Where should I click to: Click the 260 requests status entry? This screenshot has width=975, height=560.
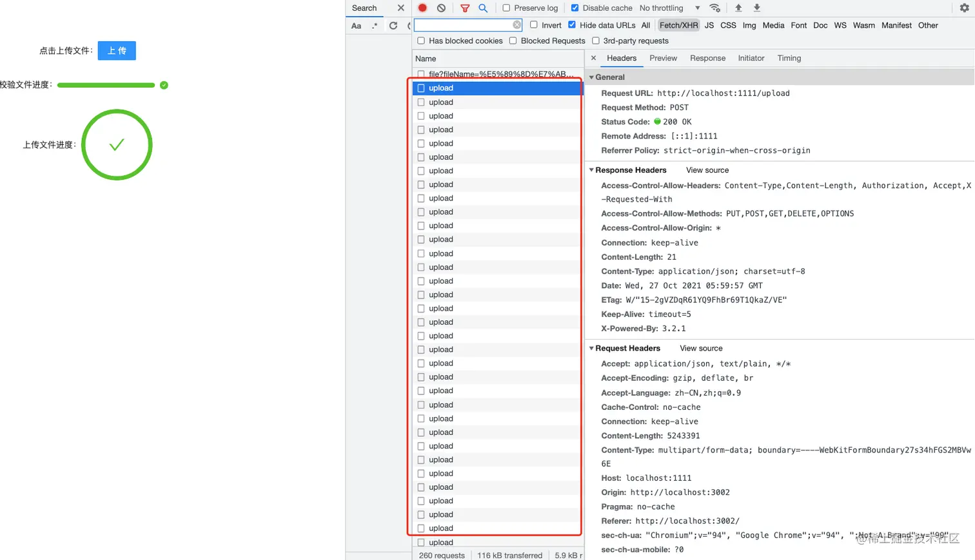(442, 555)
